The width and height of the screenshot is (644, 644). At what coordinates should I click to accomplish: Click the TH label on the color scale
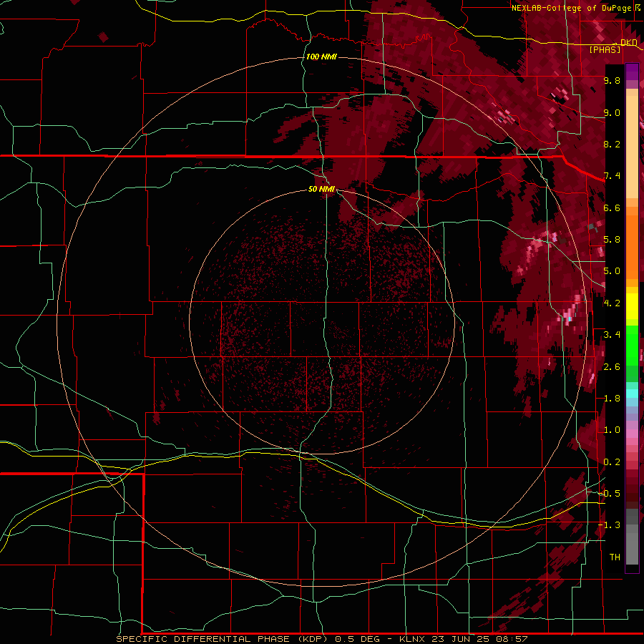click(615, 557)
